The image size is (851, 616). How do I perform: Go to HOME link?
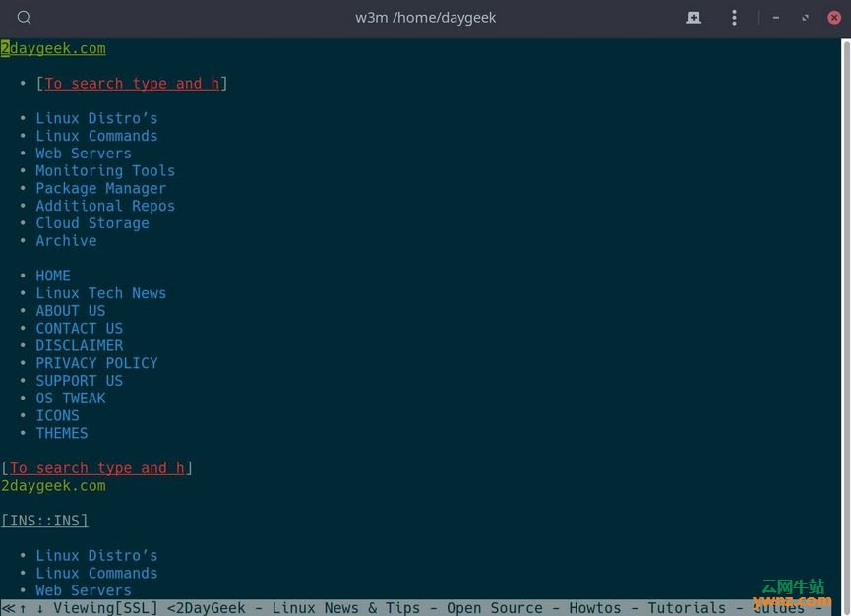pyautogui.click(x=53, y=276)
